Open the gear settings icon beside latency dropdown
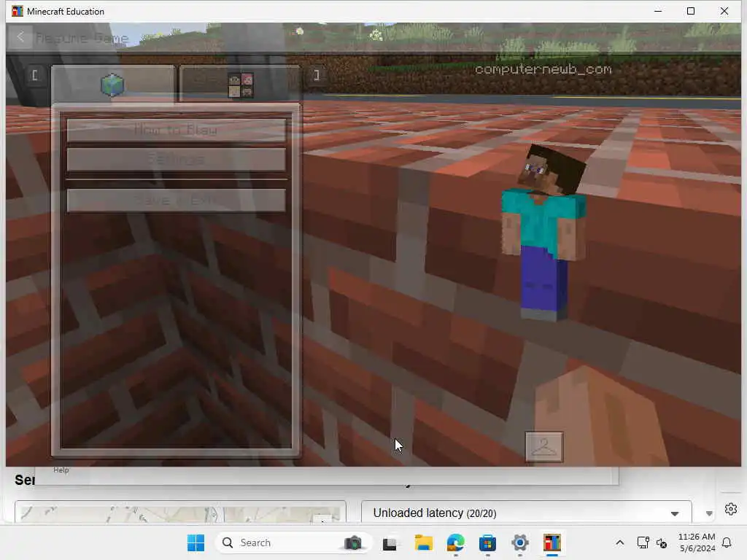Image resolution: width=747 pixels, height=560 pixels. click(x=731, y=509)
